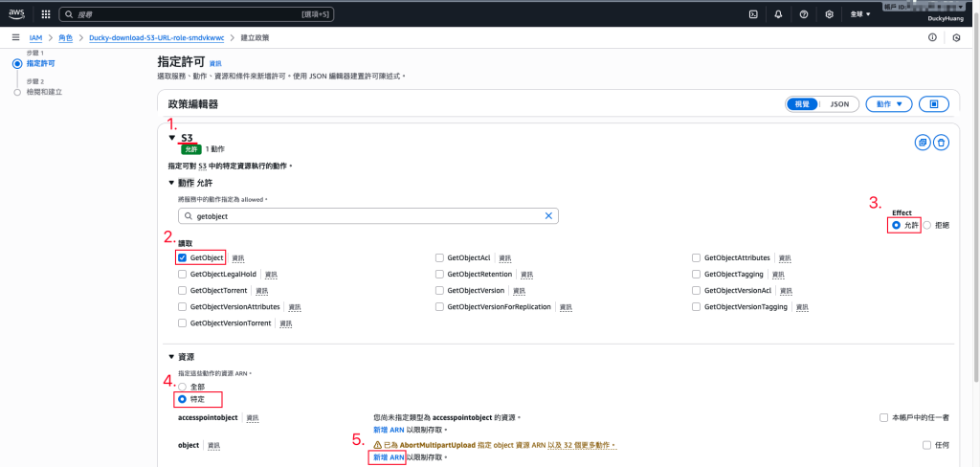Switch to the JSON editor tab

point(839,104)
